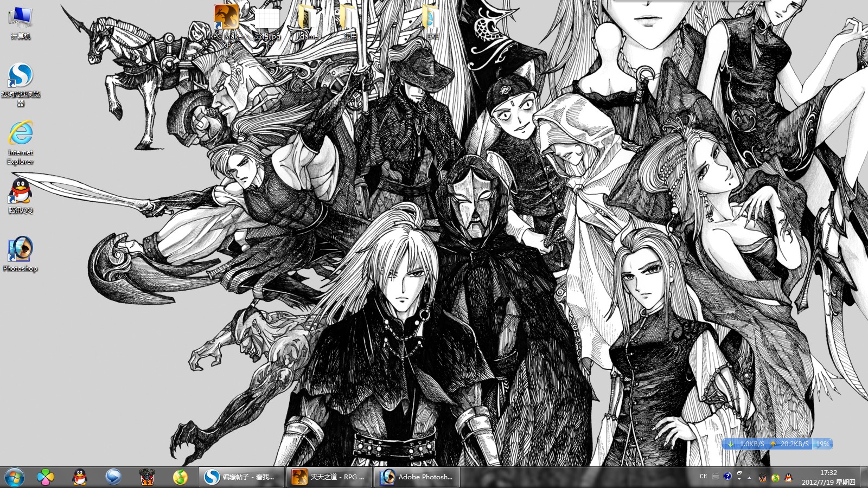Launch the 腾讯QQ desktop shortcut

21,195
